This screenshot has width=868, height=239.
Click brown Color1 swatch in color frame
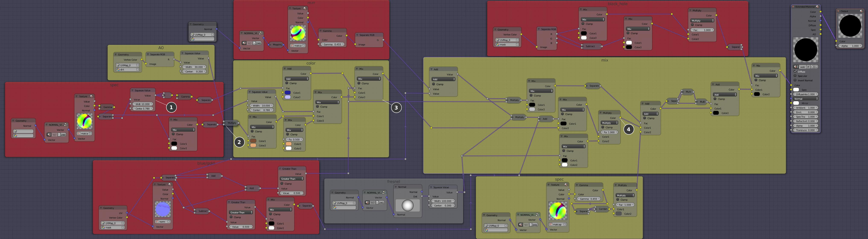(x=253, y=141)
